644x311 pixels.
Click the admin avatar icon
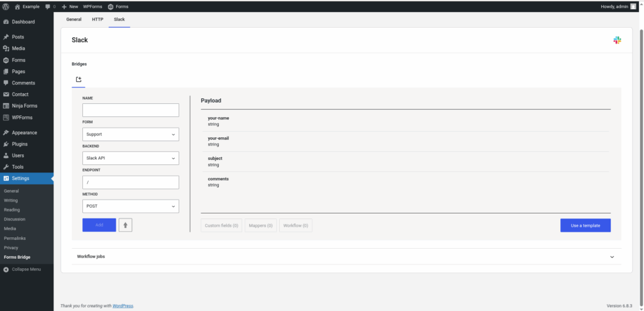tap(633, 6)
